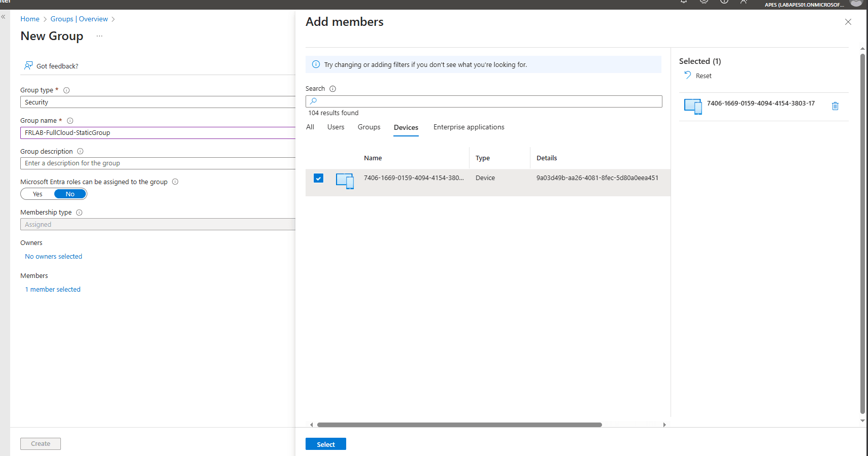
Task: Click the right arrow of horizontal scrollbar
Action: coord(664,425)
